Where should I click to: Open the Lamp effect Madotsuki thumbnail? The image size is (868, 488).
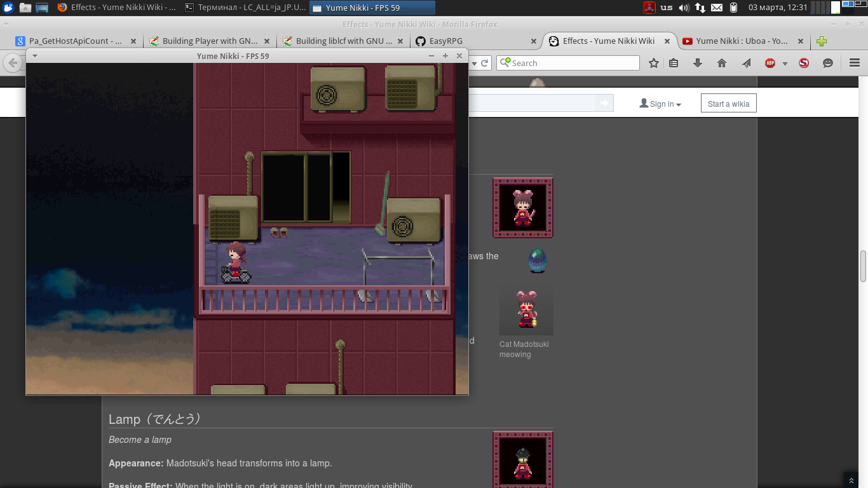523,459
